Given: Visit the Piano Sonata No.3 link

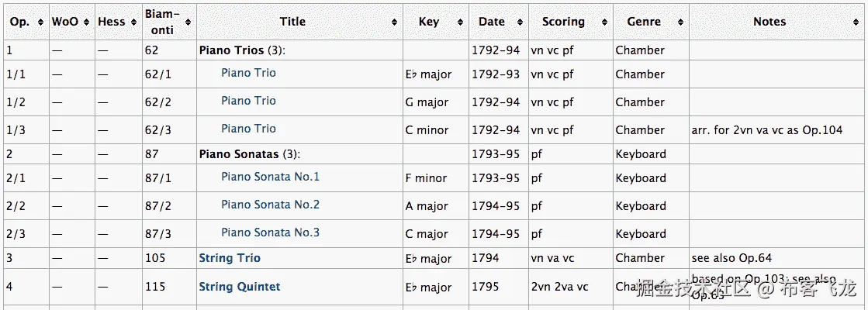Looking at the screenshot, I should point(270,232).
